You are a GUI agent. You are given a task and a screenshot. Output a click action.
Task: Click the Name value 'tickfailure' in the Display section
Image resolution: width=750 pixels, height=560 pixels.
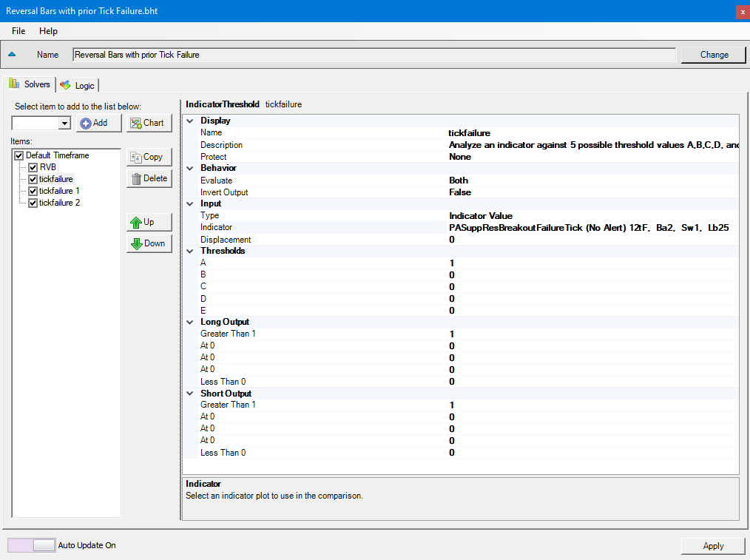[x=469, y=133]
